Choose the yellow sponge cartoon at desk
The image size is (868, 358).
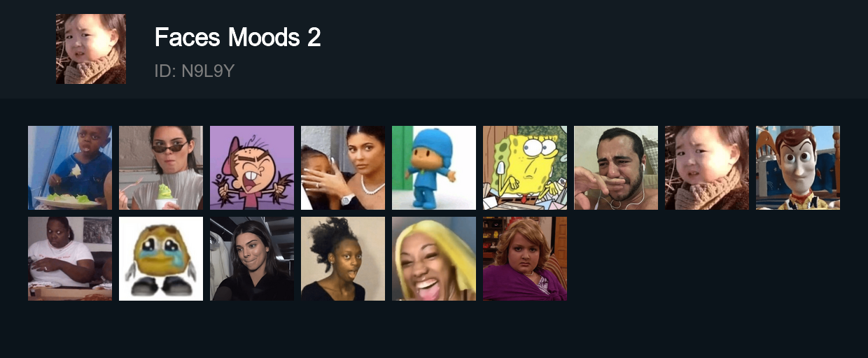click(525, 168)
